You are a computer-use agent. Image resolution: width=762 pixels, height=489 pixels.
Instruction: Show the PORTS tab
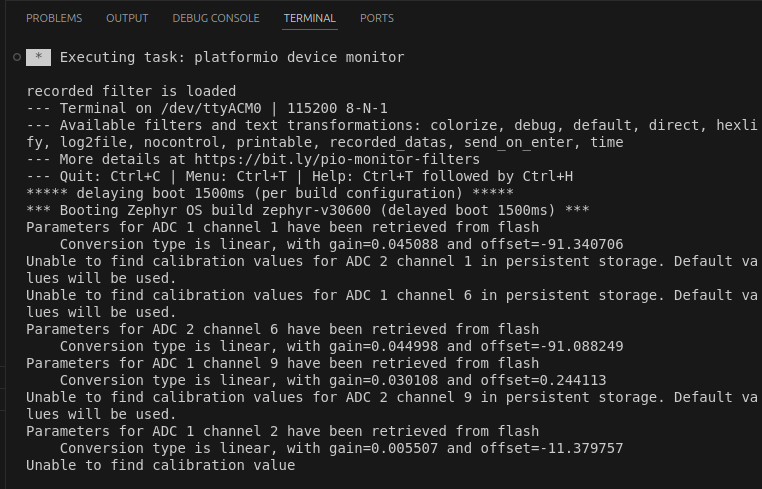tap(377, 18)
